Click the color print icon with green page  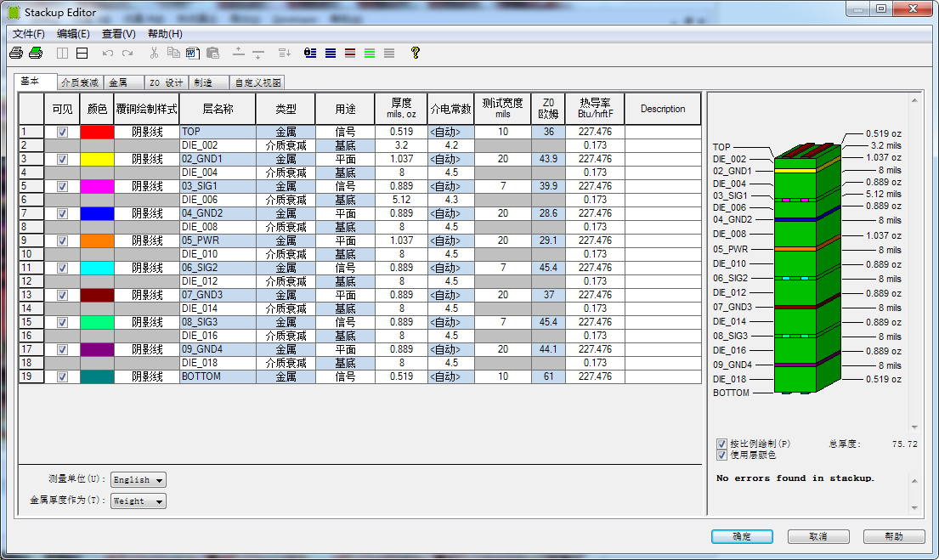pyautogui.click(x=36, y=53)
